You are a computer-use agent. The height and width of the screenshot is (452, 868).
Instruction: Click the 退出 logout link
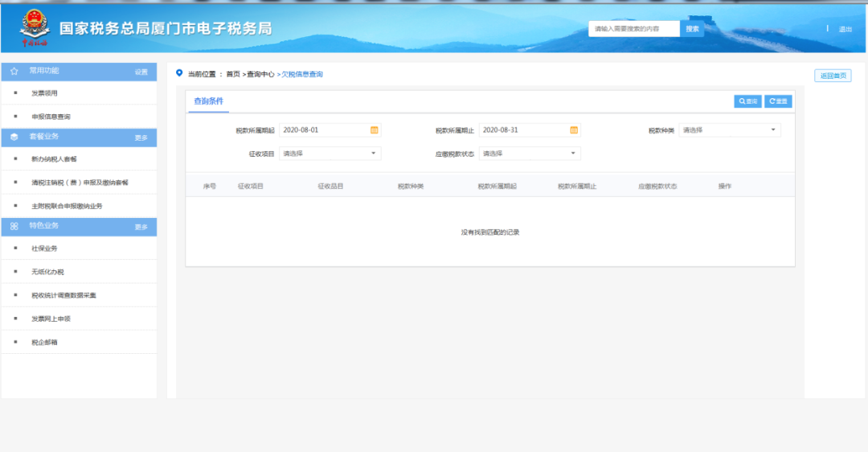845,30
